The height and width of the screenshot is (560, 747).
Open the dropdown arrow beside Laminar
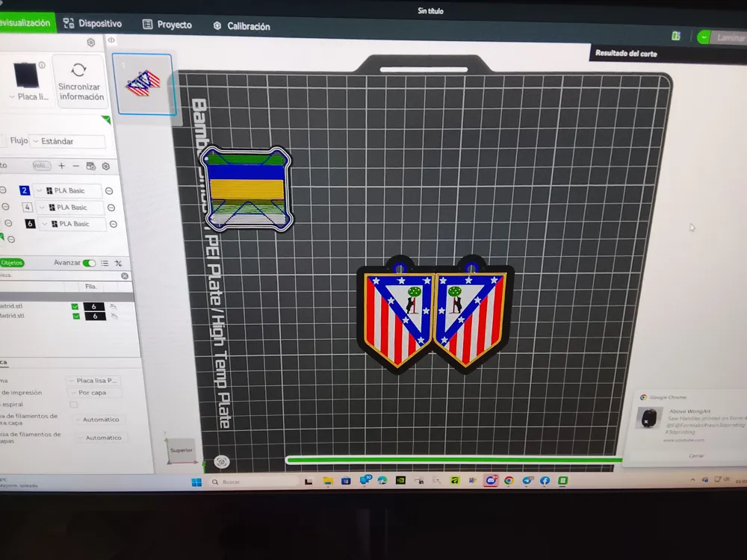(x=704, y=37)
